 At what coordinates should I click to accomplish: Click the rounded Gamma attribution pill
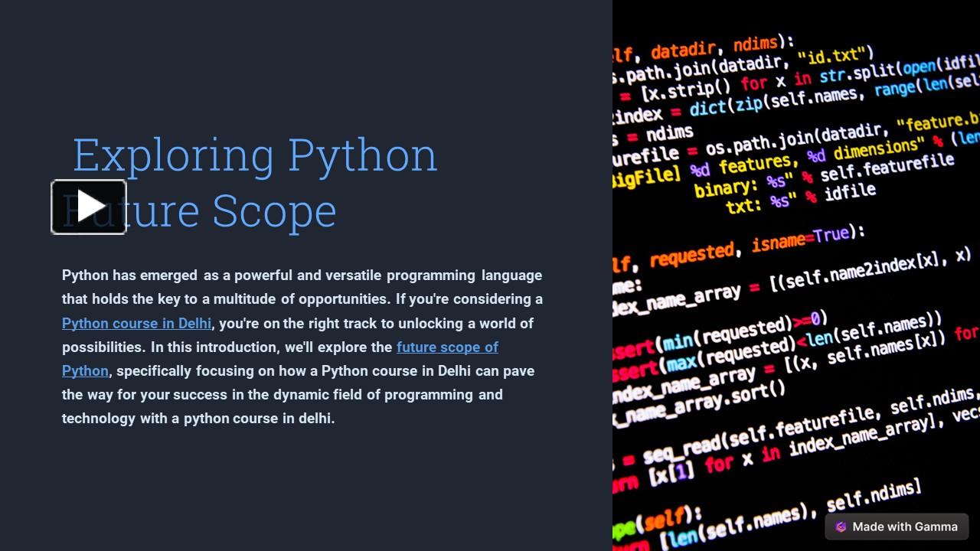coord(896,527)
